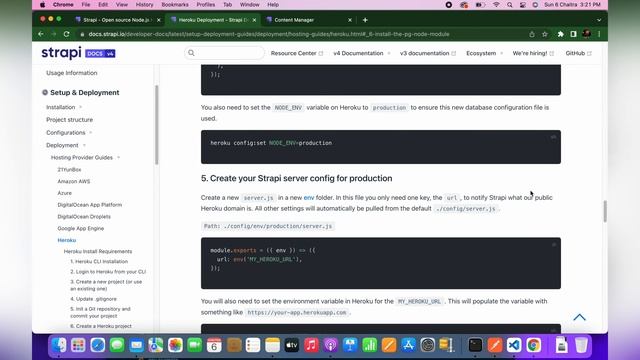Viewport: 640px width, 360px height.
Task: Open Safari from the Dock
Action: 98,345
